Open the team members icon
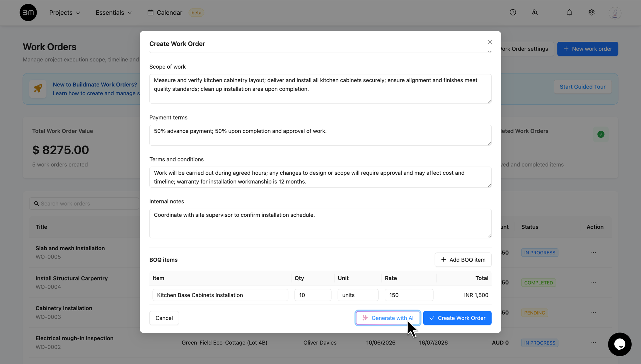Viewport: 641px width, 364px height. coord(535,12)
